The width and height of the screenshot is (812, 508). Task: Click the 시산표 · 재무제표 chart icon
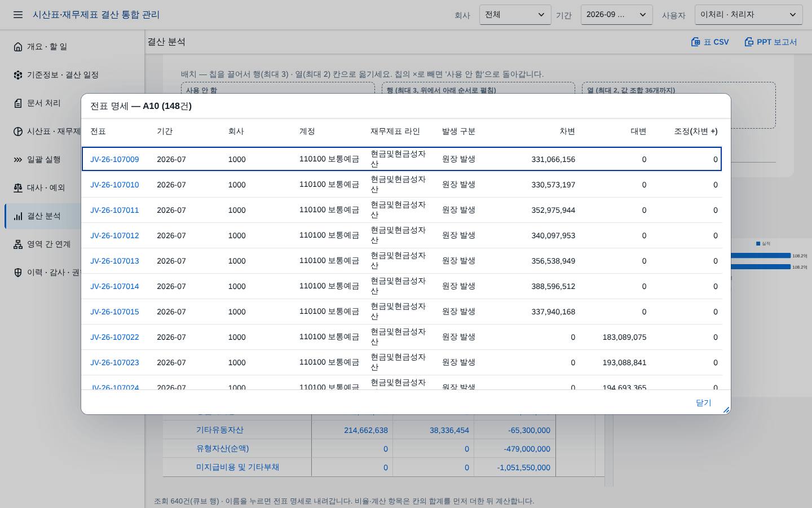pyautogui.click(x=18, y=132)
